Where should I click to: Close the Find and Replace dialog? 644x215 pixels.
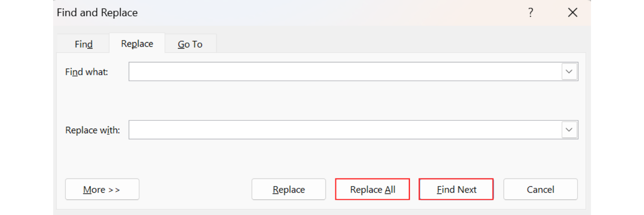click(573, 12)
